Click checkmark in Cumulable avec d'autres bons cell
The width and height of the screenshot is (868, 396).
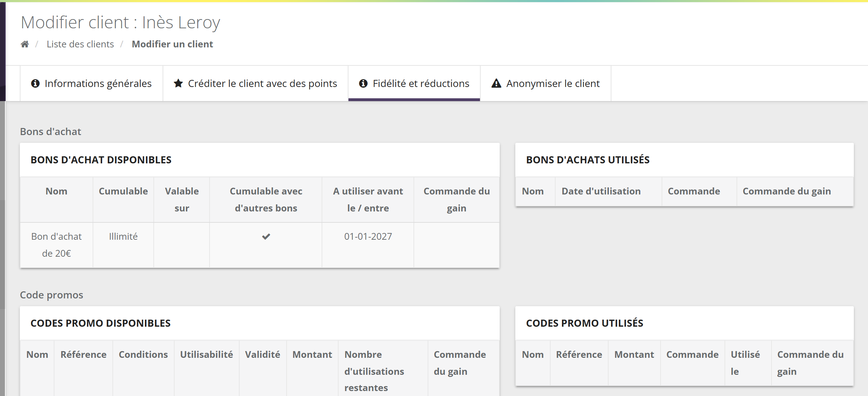(x=266, y=237)
